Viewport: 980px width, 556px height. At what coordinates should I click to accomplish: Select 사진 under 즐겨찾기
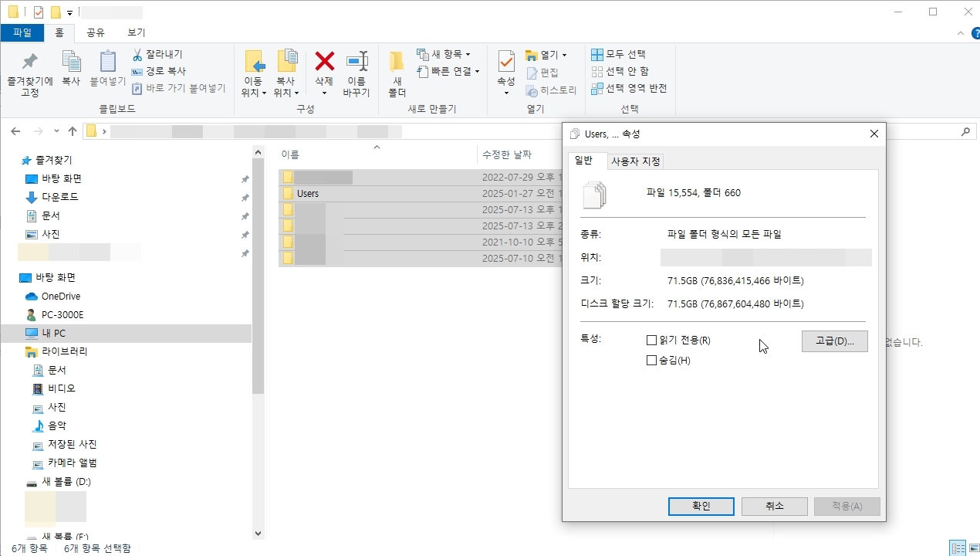coord(51,234)
